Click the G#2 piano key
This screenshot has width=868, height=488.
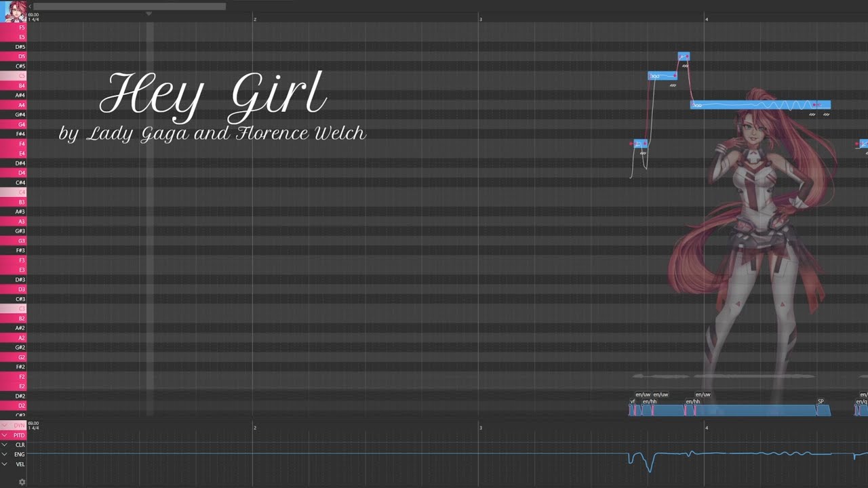coord(14,348)
